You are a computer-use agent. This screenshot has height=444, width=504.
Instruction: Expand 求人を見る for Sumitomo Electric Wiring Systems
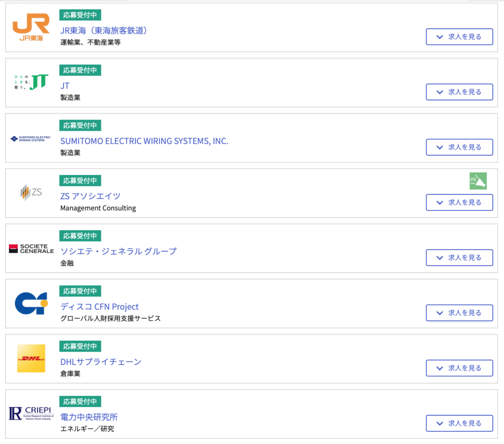coord(459,147)
